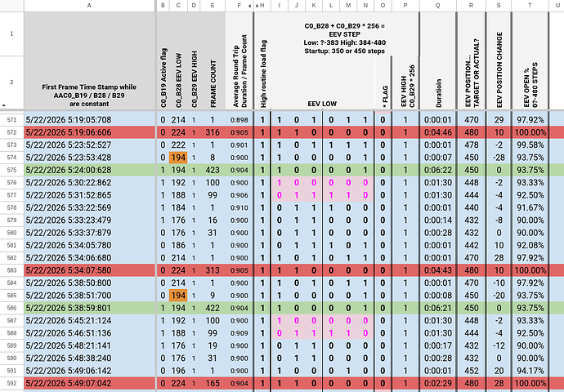This screenshot has height=392, width=564.
Task: Click EEV position 448 in row 576
Action: point(471,183)
